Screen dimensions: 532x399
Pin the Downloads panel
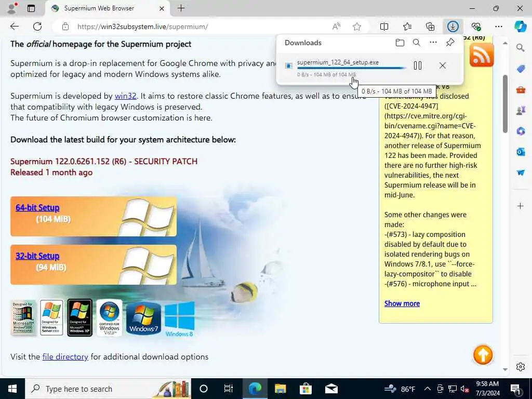[x=450, y=43]
